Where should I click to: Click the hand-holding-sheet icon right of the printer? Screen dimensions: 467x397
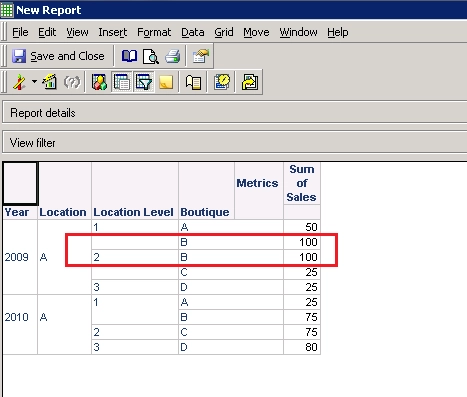pos(201,56)
